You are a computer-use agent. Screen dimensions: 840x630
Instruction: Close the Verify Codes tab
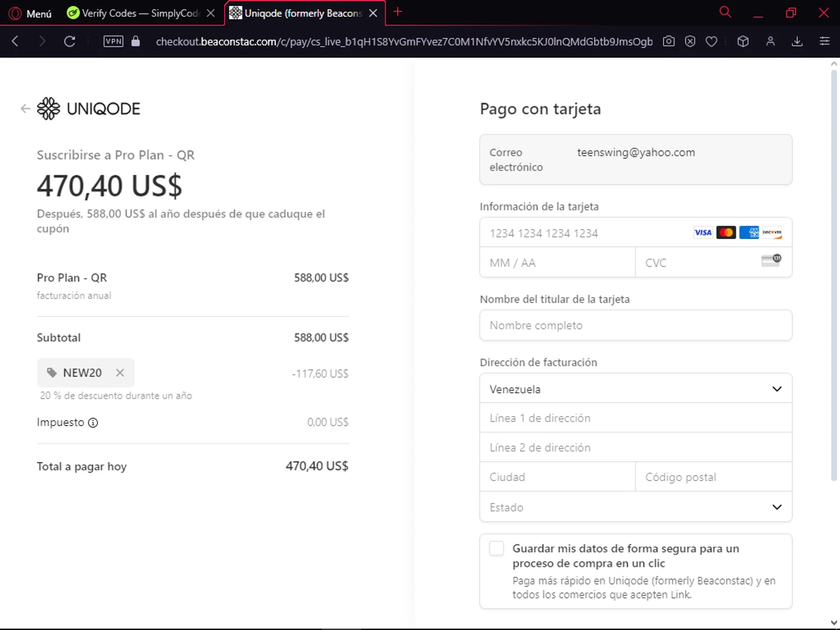tap(211, 13)
